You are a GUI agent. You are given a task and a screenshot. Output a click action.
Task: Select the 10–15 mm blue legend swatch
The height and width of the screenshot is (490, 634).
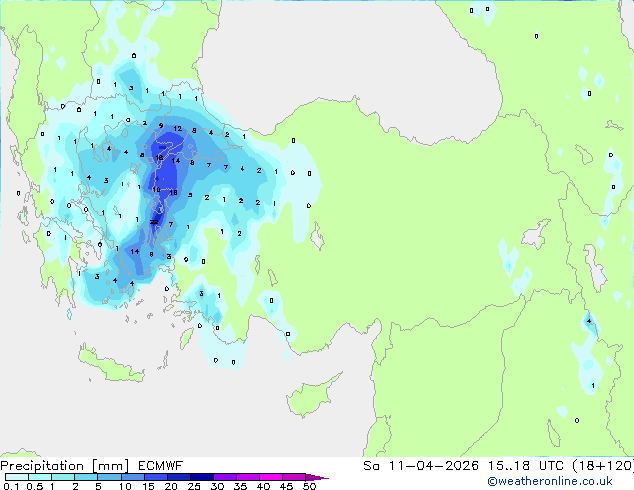point(132,477)
